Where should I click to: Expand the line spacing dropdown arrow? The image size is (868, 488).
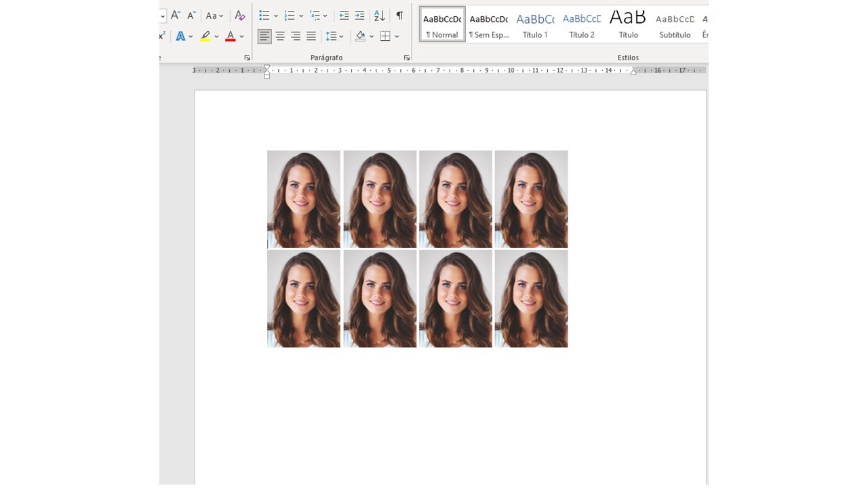coord(341,37)
